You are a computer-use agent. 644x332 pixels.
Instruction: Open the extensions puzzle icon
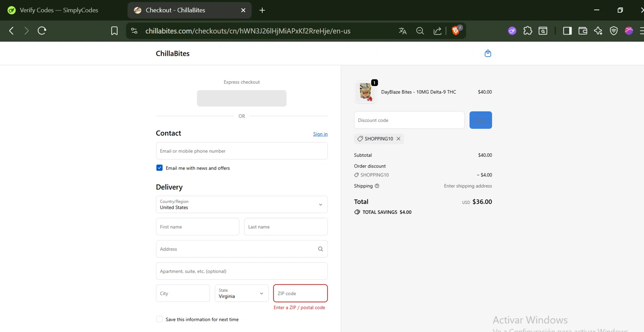tap(528, 31)
